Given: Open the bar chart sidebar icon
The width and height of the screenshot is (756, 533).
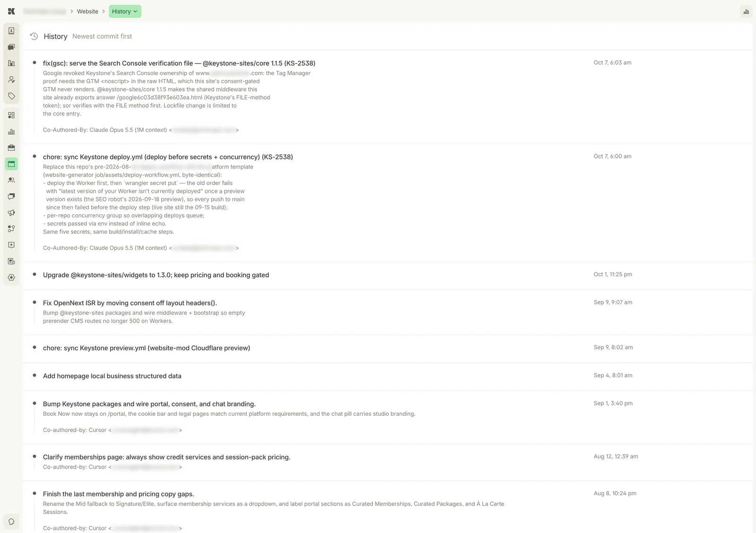Looking at the screenshot, I should pos(11,132).
